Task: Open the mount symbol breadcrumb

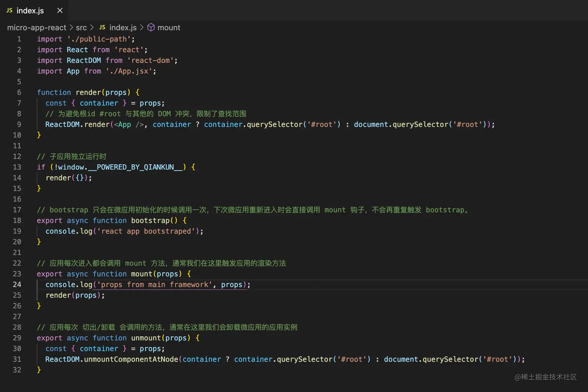Action: click(169, 28)
